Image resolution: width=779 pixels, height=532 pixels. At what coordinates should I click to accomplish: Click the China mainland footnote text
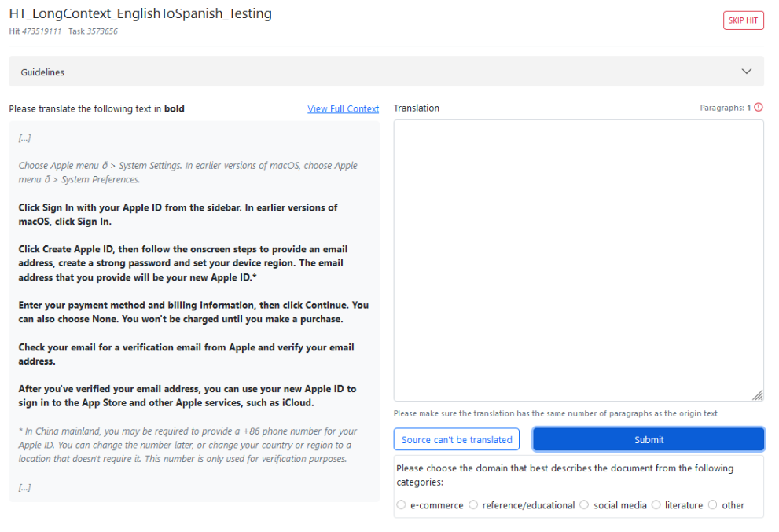187,445
